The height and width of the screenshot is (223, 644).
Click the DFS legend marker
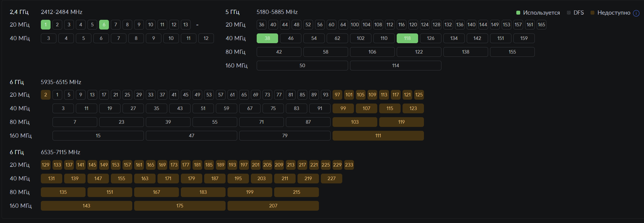click(569, 13)
